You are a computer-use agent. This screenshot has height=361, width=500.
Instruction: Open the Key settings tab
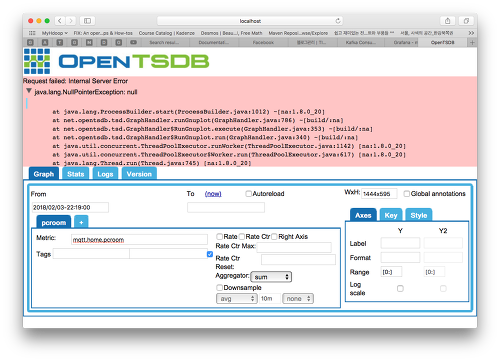(x=391, y=215)
